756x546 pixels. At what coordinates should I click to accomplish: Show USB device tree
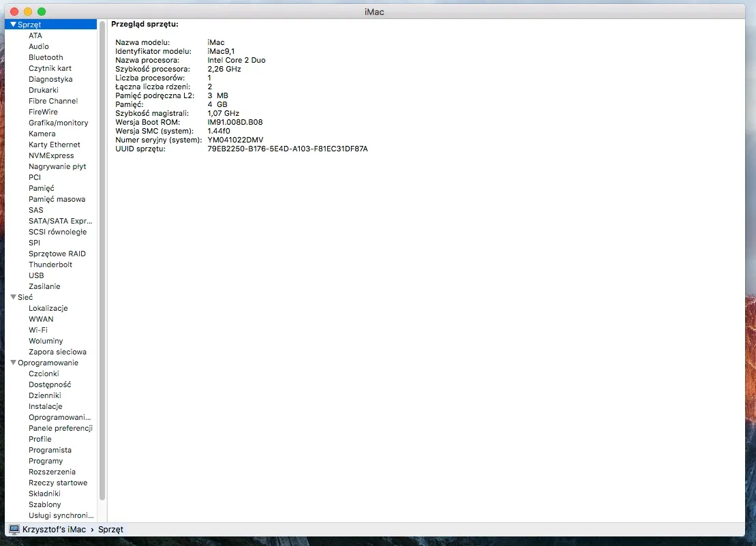(36, 275)
